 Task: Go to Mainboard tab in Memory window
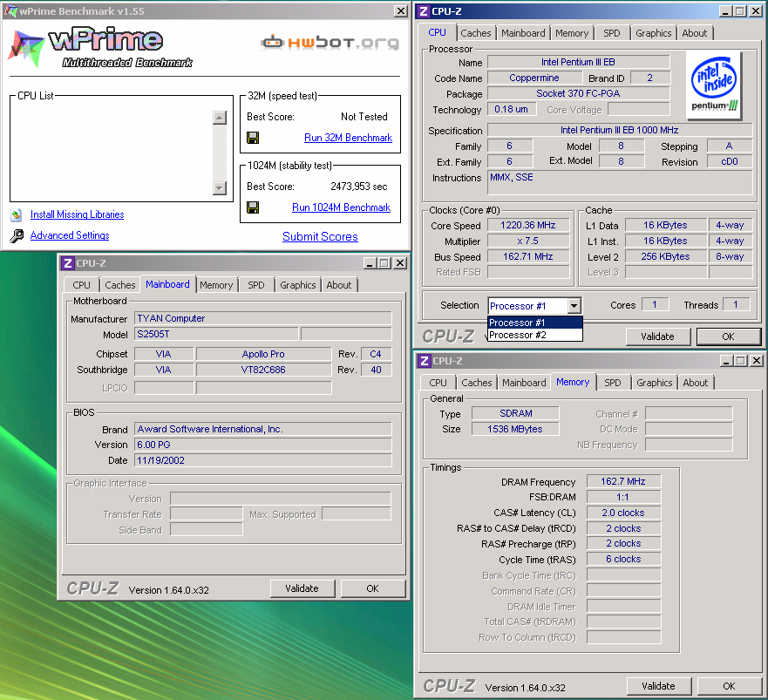(524, 383)
